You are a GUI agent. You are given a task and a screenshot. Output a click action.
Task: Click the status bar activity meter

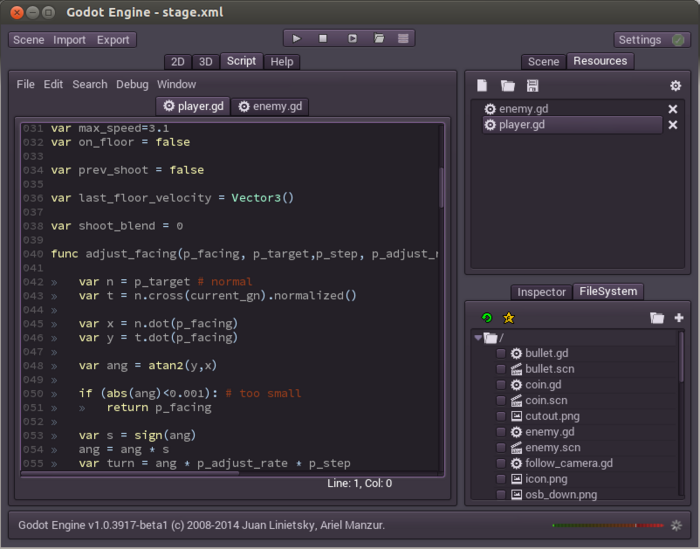608,525
